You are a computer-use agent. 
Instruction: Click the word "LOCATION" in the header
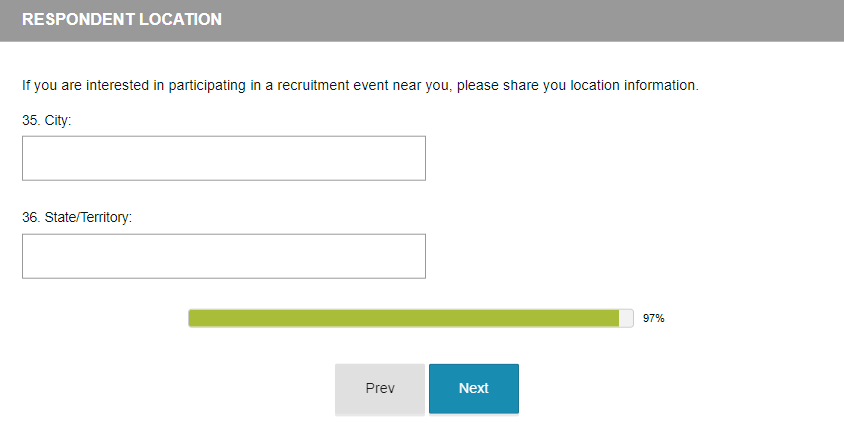coord(184,20)
